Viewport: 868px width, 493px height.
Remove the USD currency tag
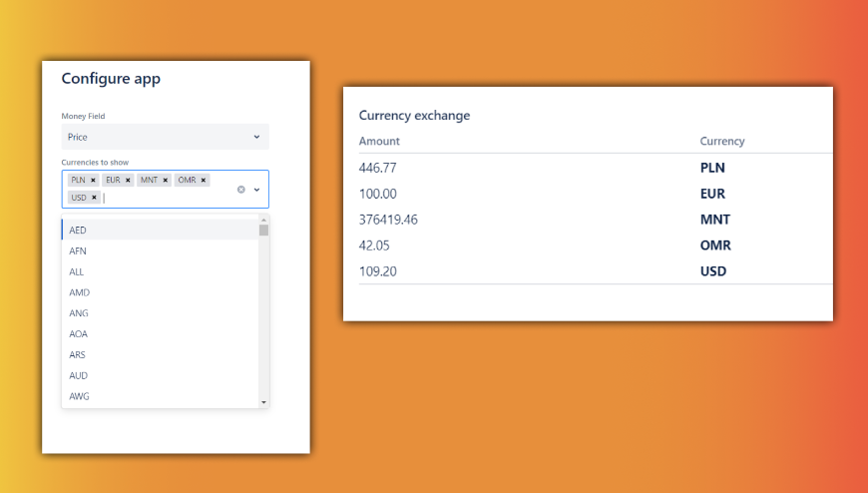point(94,198)
